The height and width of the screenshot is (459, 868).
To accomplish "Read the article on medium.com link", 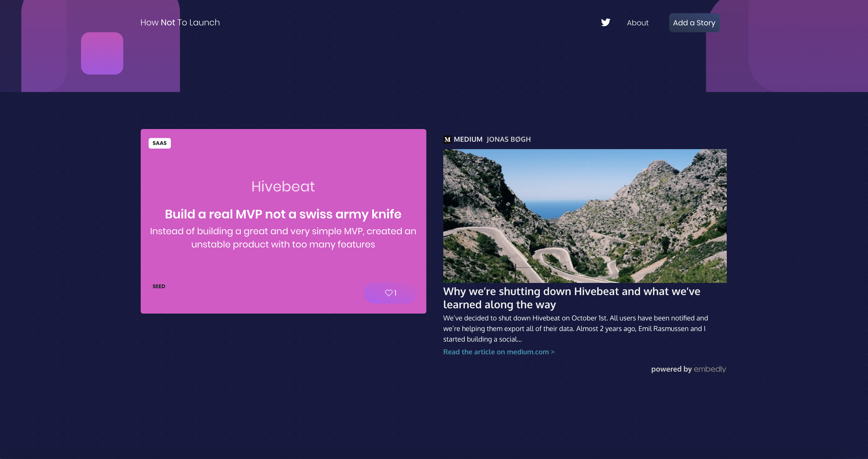I will pos(498,352).
